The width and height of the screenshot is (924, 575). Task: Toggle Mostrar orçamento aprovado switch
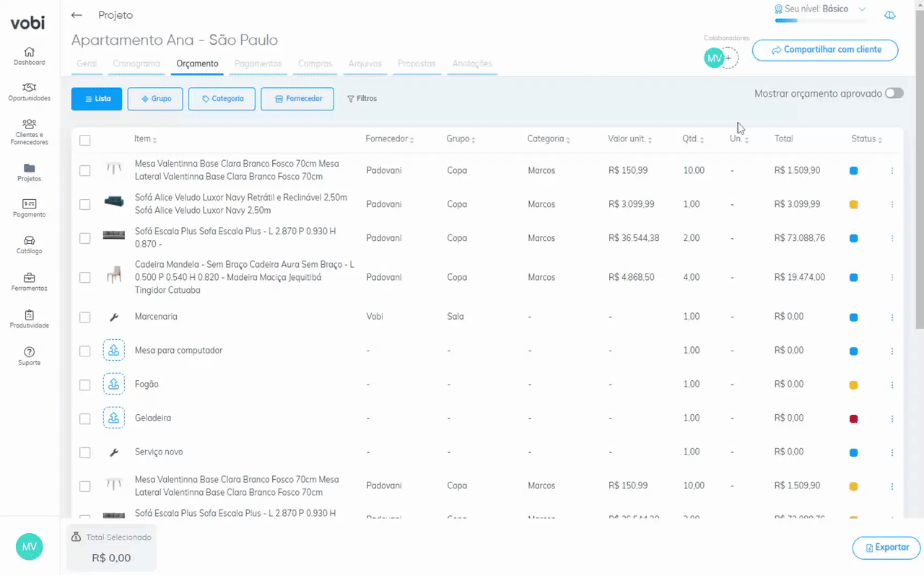[894, 93]
